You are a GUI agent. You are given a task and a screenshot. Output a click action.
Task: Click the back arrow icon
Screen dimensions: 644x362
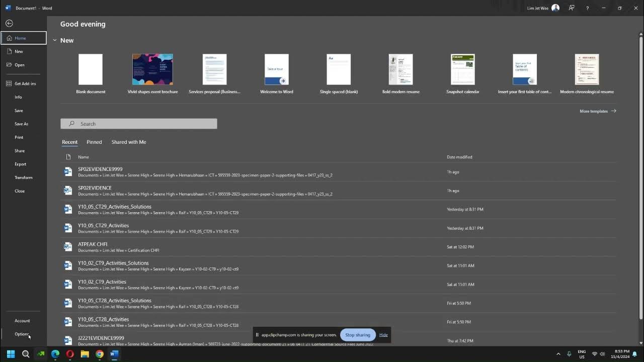click(x=9, y=23)
